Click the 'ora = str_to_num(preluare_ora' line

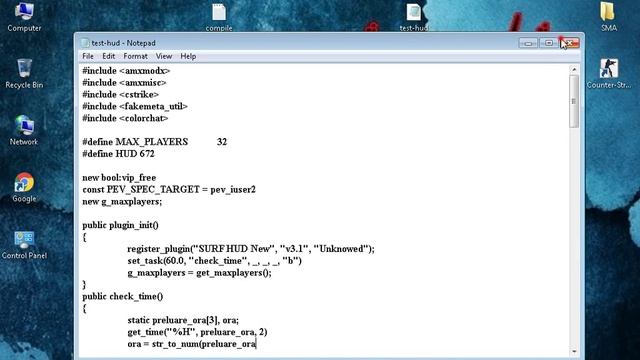191,344
